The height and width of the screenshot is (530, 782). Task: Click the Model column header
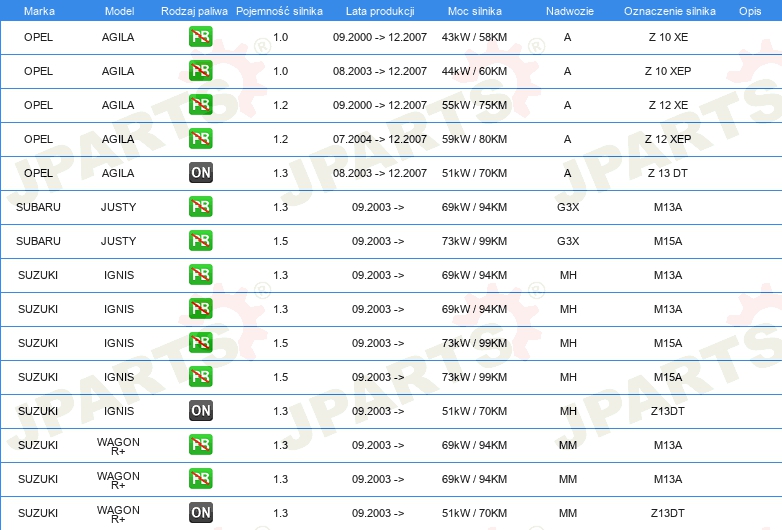tap(119, 11)
